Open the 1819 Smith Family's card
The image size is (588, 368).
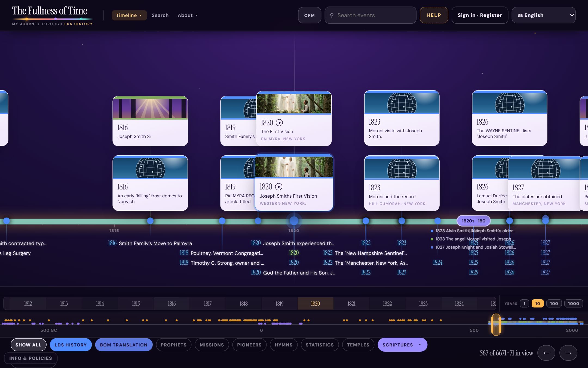pos(238,121)
